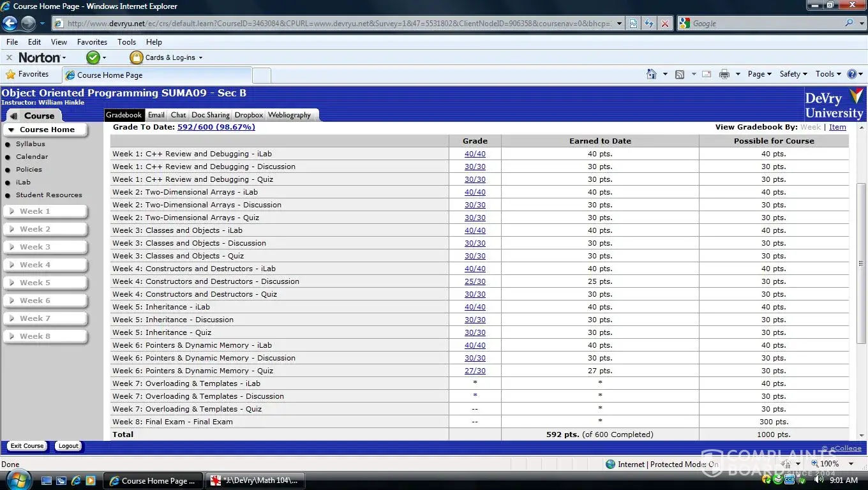868x490 pixels.
Task: Click the Exit Course button
Action: pyautogui.click(x=27, y=446)
